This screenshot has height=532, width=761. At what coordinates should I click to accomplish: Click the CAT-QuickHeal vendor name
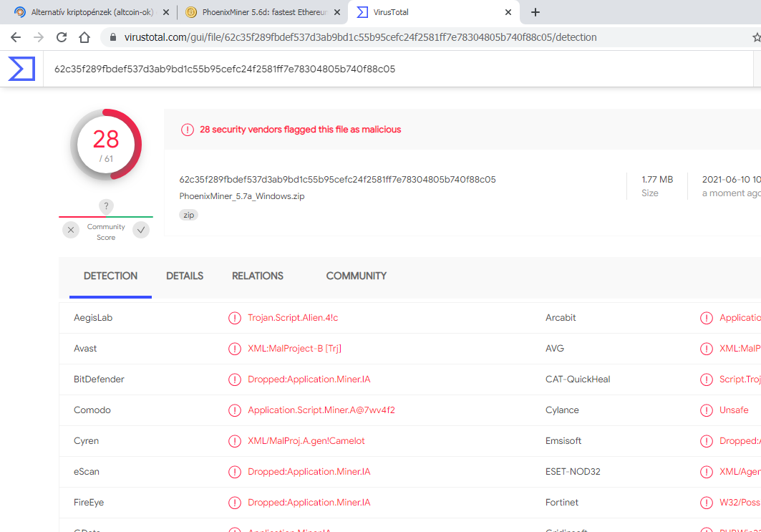pos(578,379)
